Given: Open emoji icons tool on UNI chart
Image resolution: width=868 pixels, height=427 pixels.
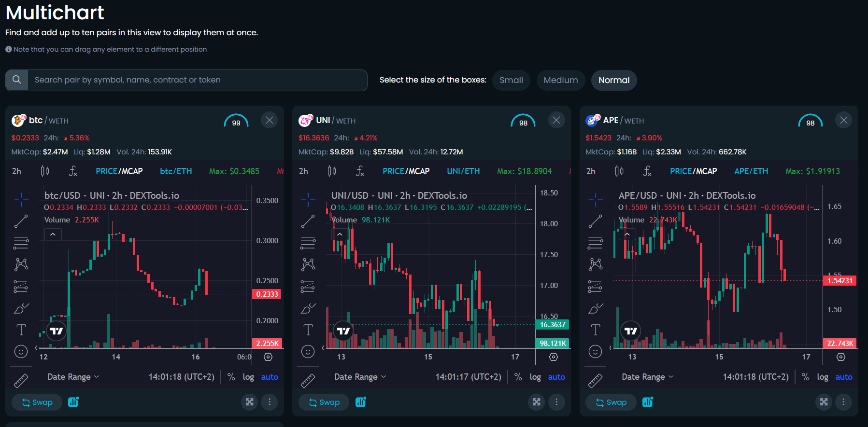Looking at the screenshot, I should click(x=308, y=352).
